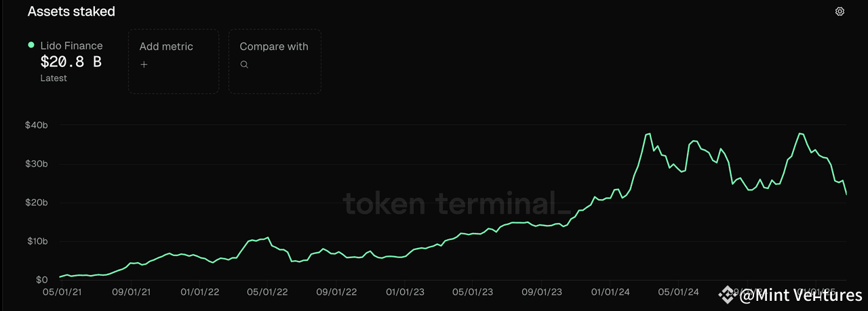
Task: Select the 05/01/22 x-axis date
Action: [267, 292]
